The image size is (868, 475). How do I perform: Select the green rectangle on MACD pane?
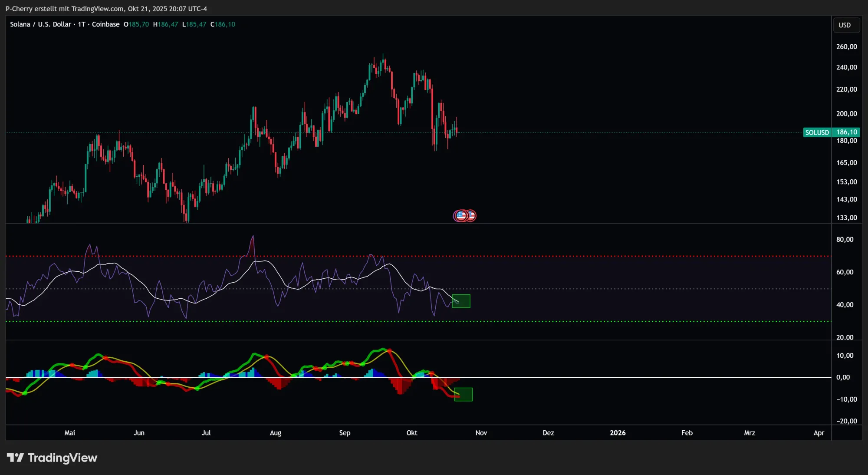pos(463,394)
